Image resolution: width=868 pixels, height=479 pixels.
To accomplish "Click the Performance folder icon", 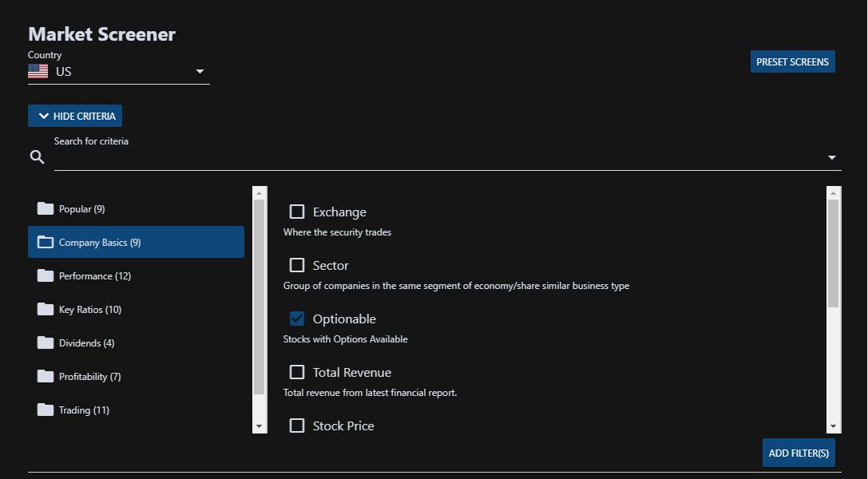I will [x=46, y=275].
